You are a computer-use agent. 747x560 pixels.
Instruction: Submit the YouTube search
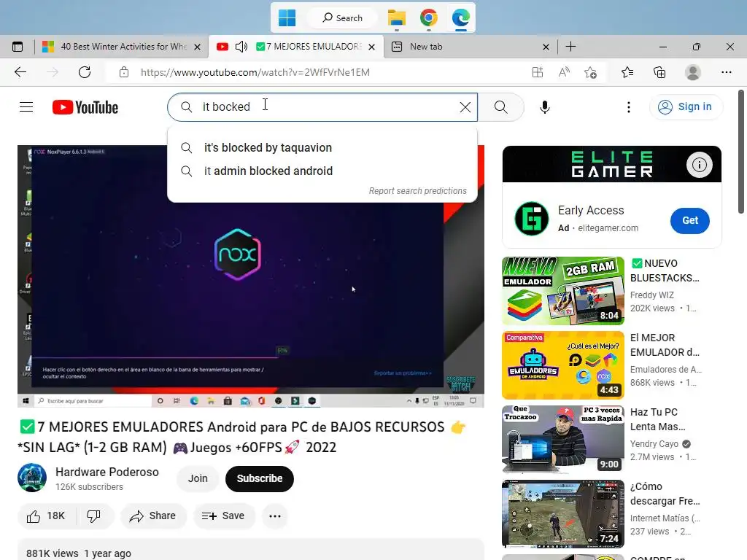pyautogui.click(x=500, y=107)
